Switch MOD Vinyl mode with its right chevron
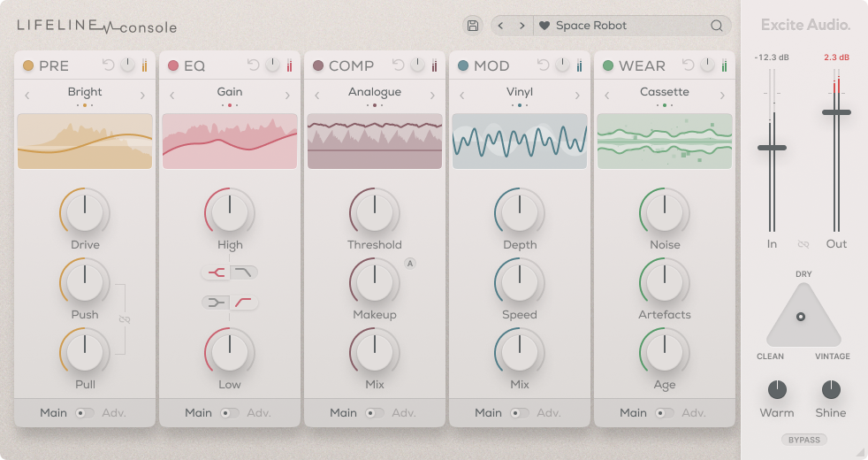868x460 pixels. pos(577,96)
